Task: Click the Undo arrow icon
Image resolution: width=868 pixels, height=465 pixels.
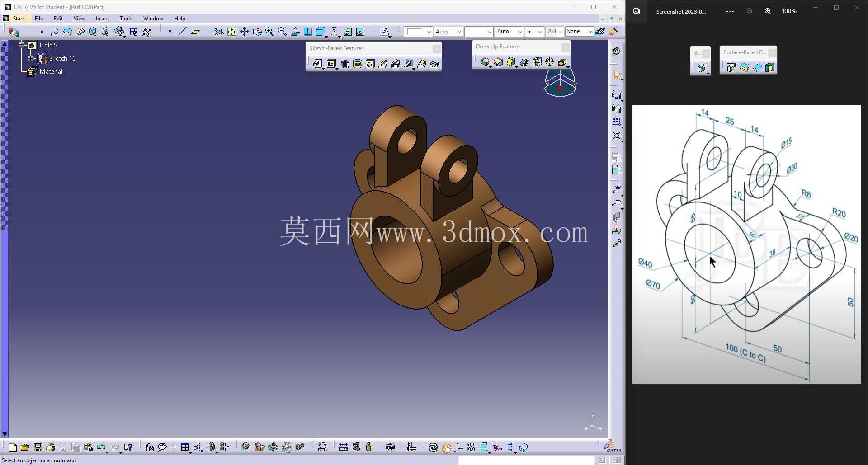Action: click(101, 447)
